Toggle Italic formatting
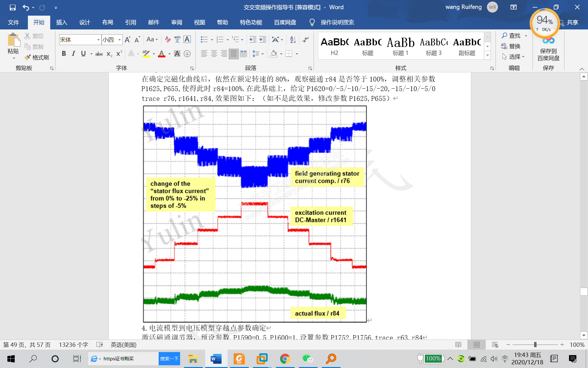 (x=73, y=54)
